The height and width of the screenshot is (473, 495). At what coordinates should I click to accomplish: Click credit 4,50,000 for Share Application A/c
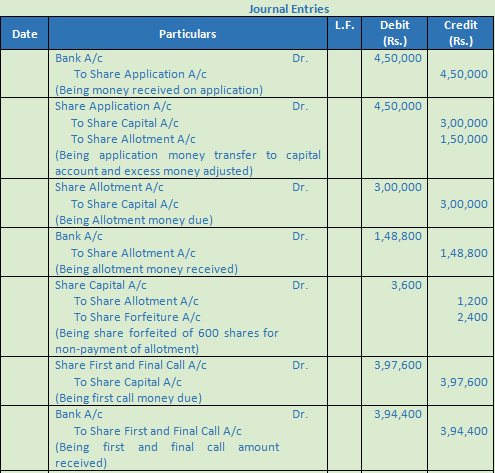pos(464,74)
